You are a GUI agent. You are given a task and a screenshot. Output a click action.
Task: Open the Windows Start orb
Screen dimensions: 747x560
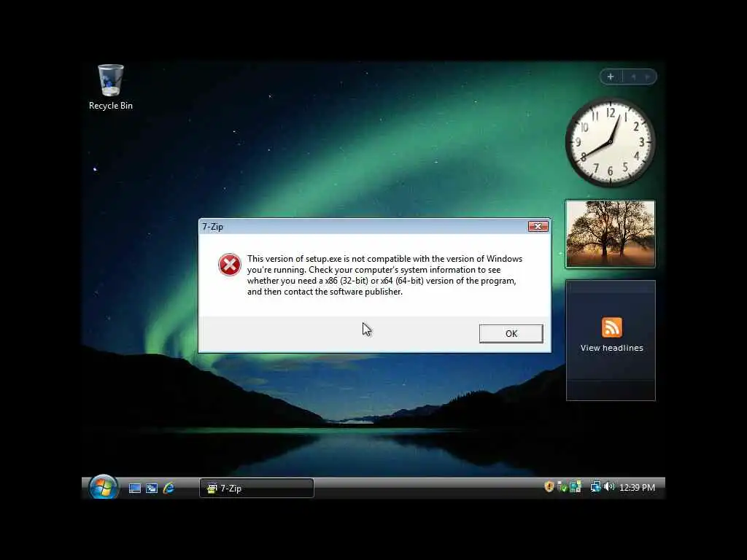tap(102, 487)
